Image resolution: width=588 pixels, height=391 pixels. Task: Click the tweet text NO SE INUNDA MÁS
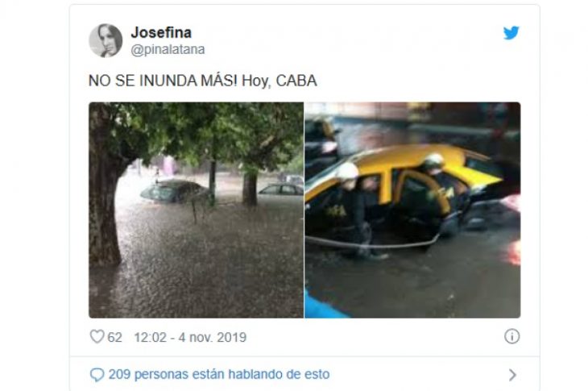tap(163, 81)
